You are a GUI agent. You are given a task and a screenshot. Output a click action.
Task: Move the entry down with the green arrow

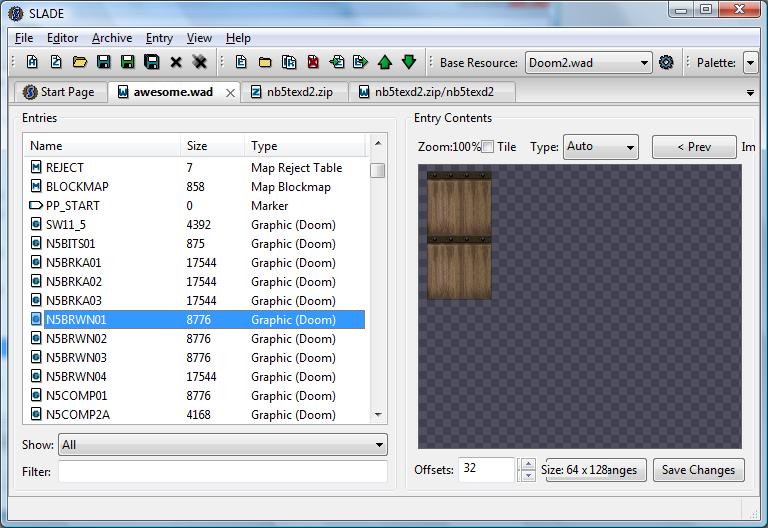click(409, 62)
